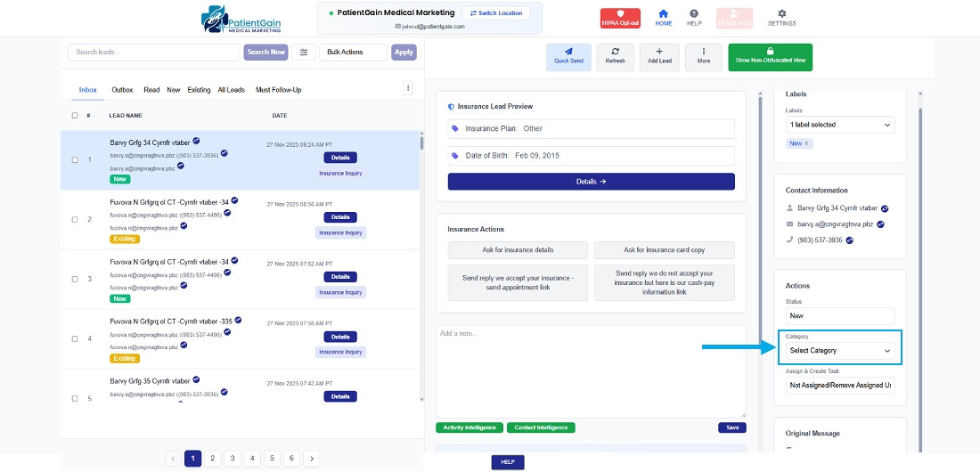Click the Save note button
Screen dimensions: 980x472
tap(732, 427)
